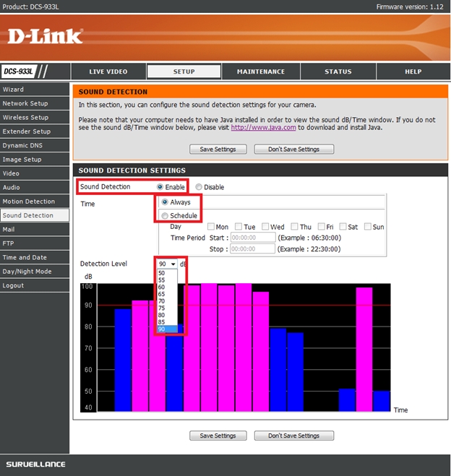Pick 70 in the detection level list
Image resolution: width=451 pixels, height=476 pixels.
point(160,300)
